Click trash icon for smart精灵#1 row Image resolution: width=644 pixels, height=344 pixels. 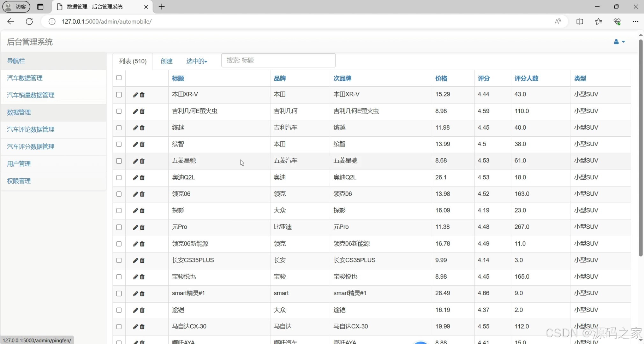[x=142, y=294]
